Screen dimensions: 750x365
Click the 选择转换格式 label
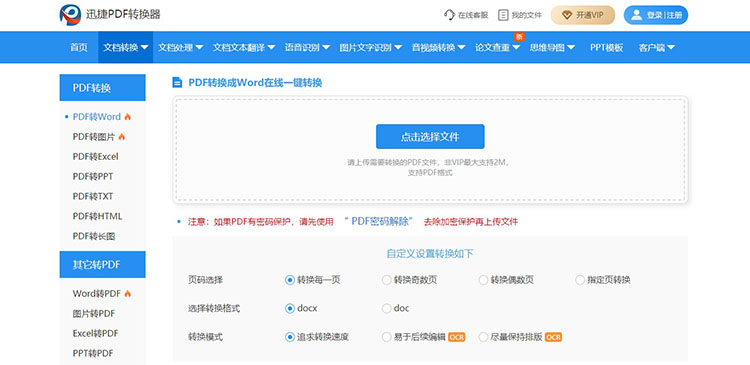click(x=214, y=309)
